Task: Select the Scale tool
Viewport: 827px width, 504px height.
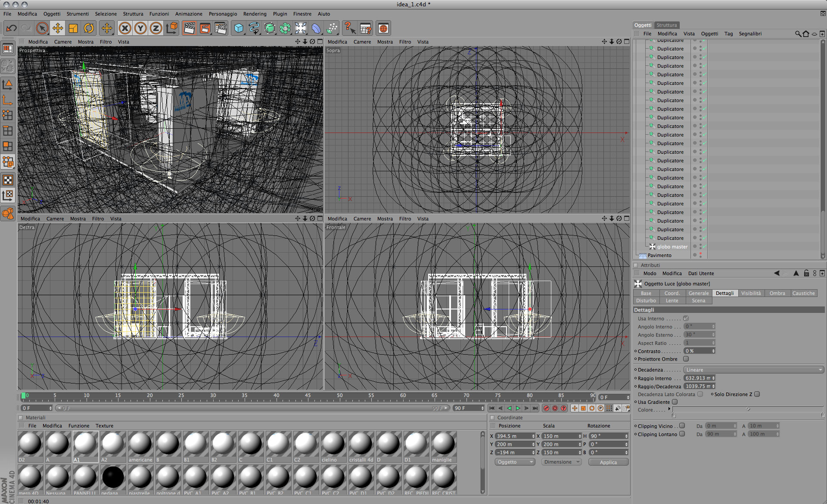Action: click(x=73, y=28)
